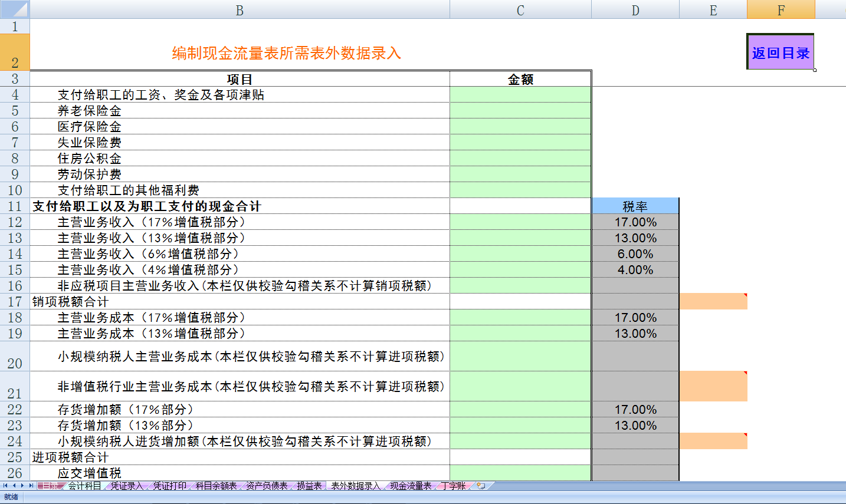Switch to the 丁字账 sheet tab
Image resolution: width=846 pixels, height=504 pixels.
pyautogui.click(x=453, y=486)
